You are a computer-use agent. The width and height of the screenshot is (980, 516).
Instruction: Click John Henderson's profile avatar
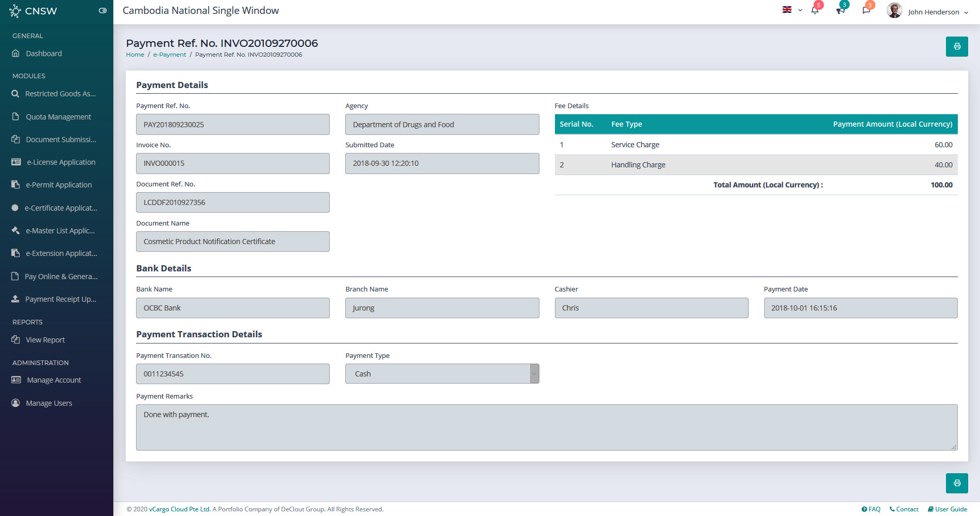click(x=894, y=11)
